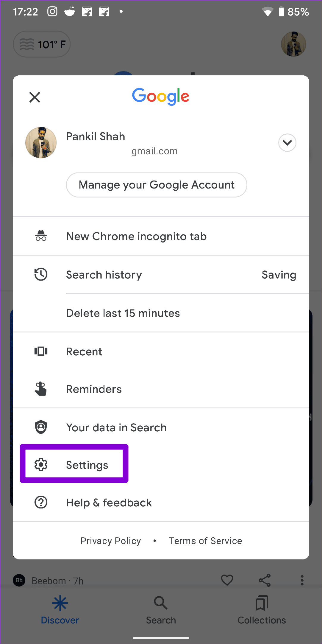Expand the account switcher chevron

287,143
